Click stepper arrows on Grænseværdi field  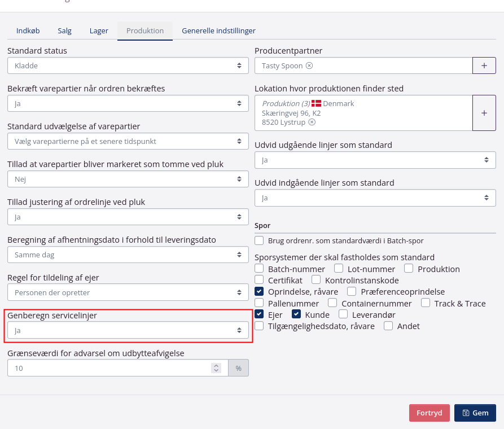click(216, 368)
